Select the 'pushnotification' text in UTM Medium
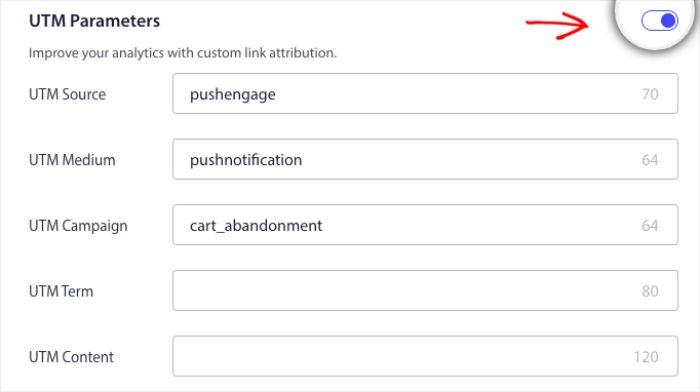Image resolution: width=700 pixels, height=392 pixels. (x=246, y=160)
